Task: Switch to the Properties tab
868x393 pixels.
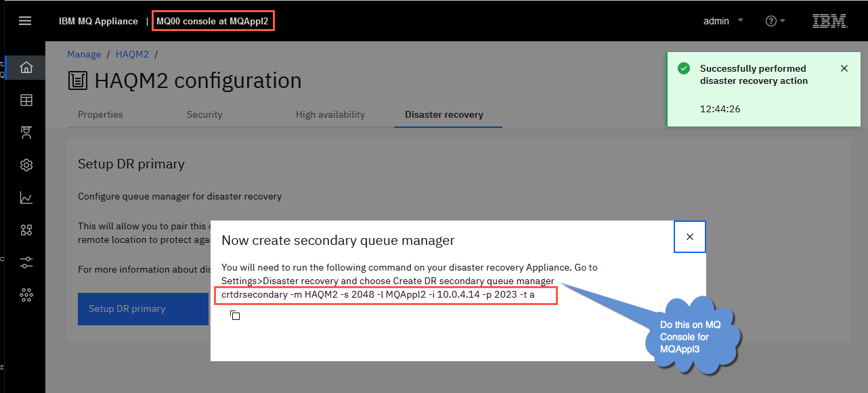Action: [100, 114]
